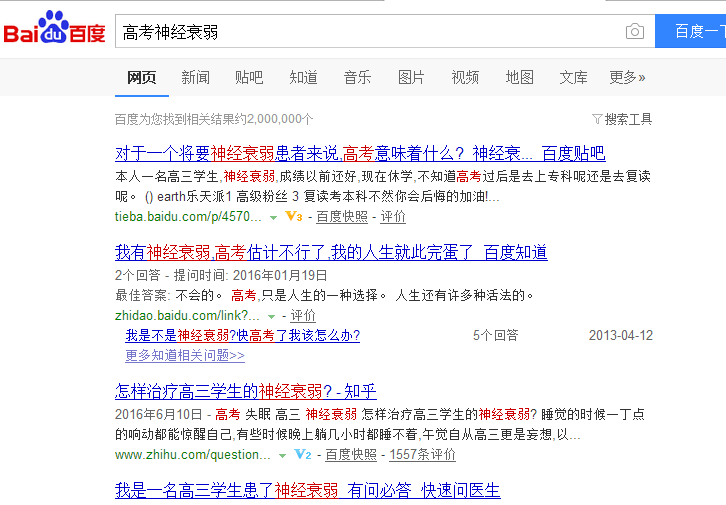Click the 搜索工具 filter funnel icon
The width and height of the screenshot is (726, 505).
point(597,119)
